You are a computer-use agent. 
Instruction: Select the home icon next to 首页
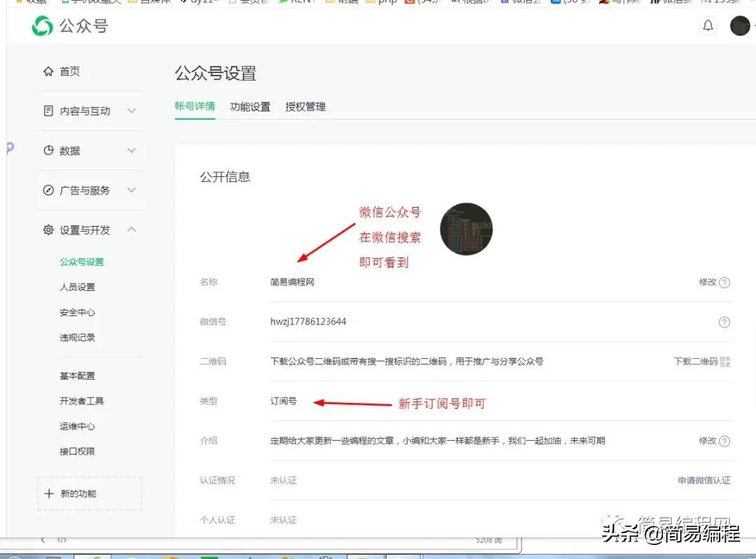48,71
